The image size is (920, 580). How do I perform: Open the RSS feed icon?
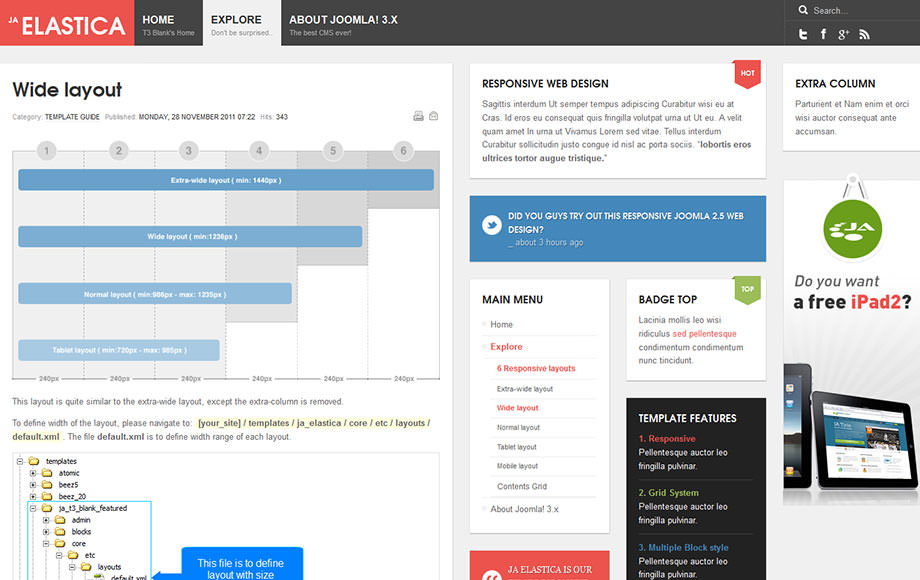pyautogui.click(x=864, y=34)
